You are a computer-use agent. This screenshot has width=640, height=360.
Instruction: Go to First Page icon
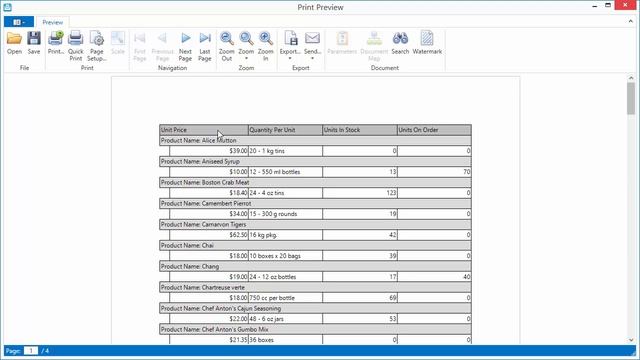point(140,38)
